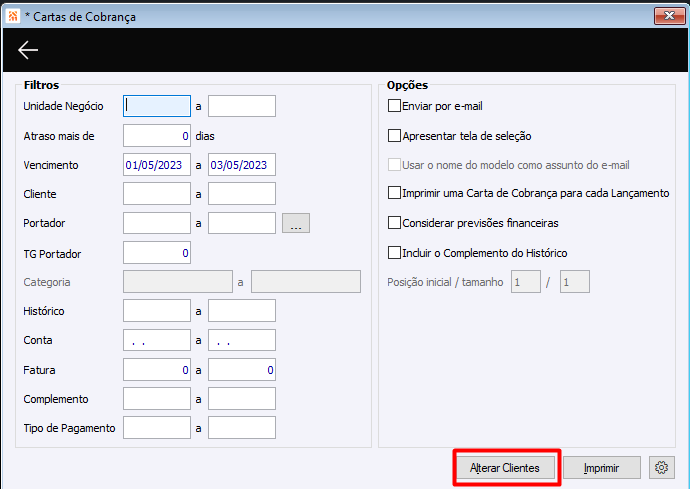Focus the Portador start field
690x489 pixels.
(x=157, y=223)
